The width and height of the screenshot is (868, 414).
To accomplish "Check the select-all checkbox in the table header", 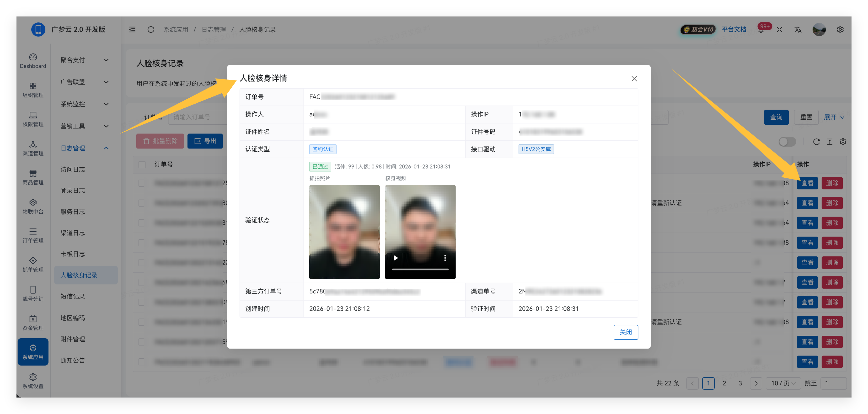I will (142, 165).
